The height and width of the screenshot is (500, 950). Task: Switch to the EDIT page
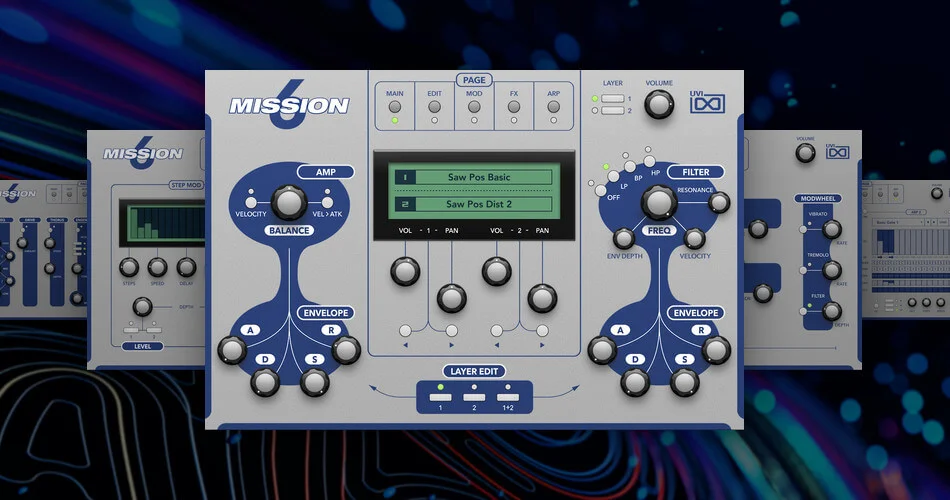coord(434,107)
